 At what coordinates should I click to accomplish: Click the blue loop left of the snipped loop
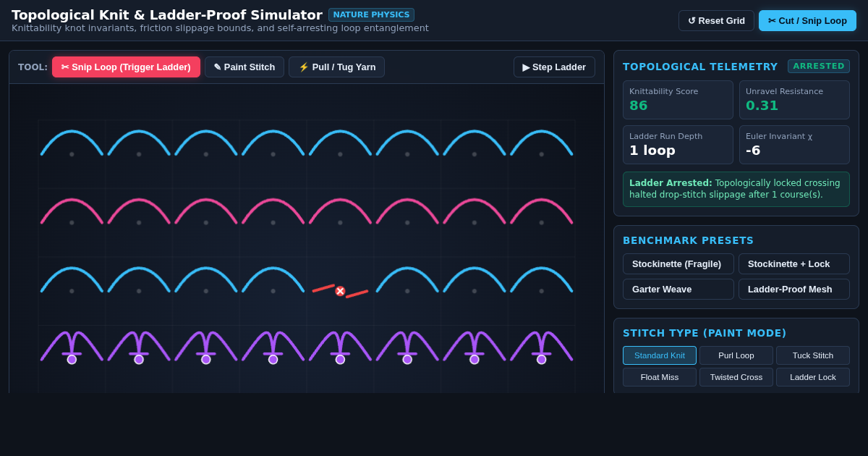(273, 279)
